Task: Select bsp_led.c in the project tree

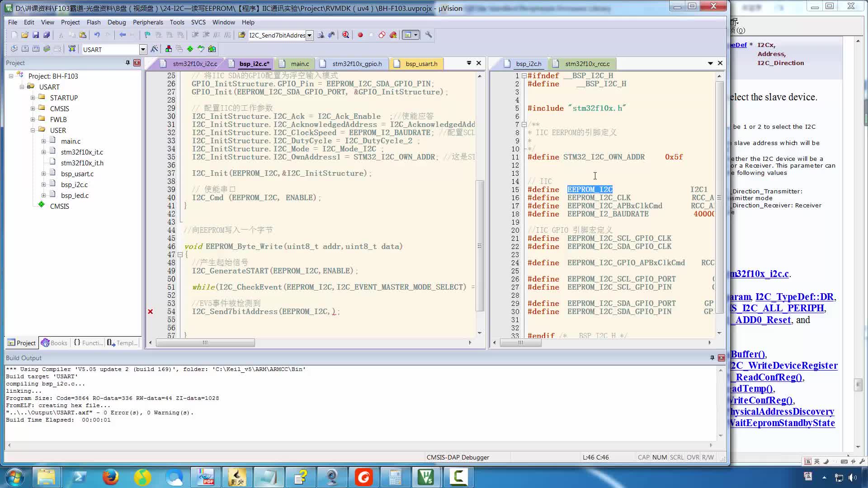Action: click(75, 196)
